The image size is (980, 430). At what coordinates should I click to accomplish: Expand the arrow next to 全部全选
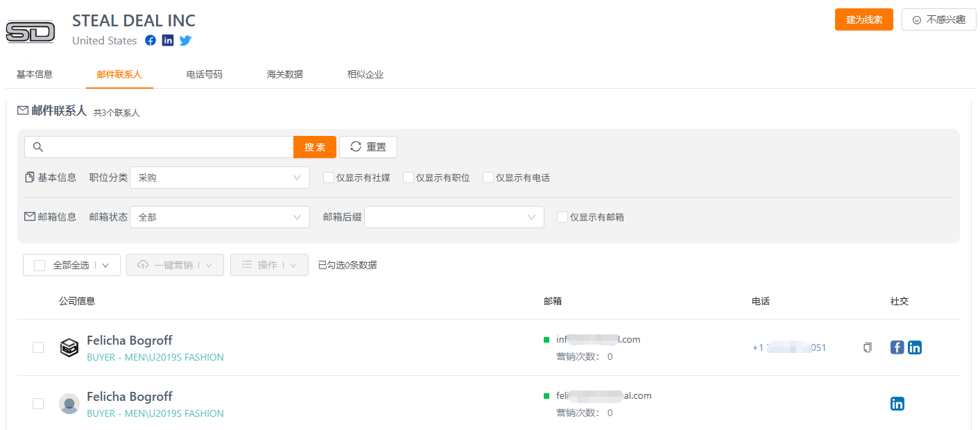pos(105,265)
